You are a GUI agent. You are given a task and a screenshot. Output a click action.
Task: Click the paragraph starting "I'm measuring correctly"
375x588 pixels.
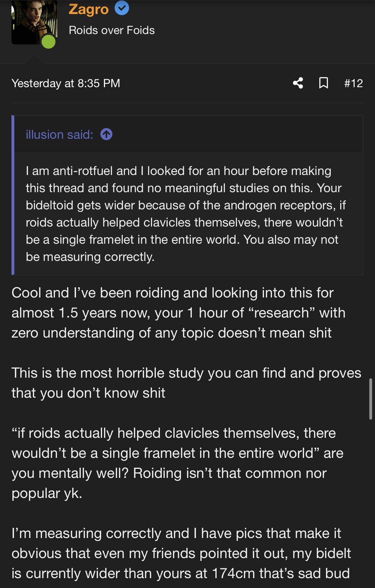click(181, 553)
